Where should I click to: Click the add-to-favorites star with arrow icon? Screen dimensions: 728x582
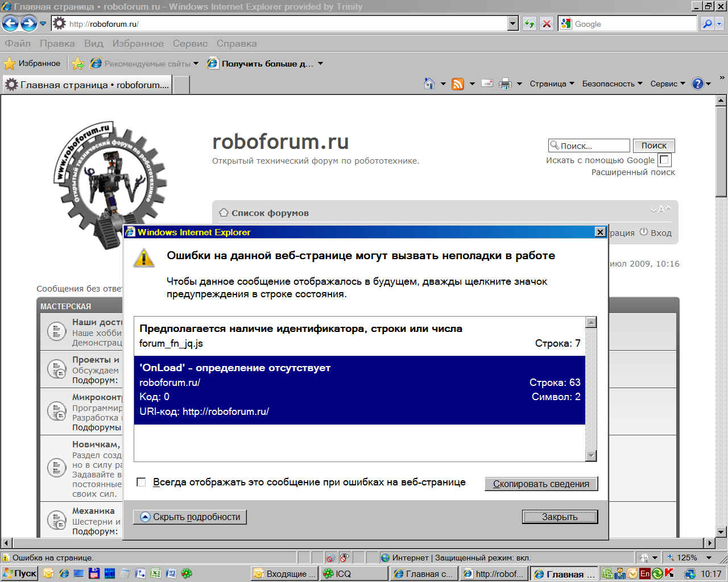[x=78, y=64]
